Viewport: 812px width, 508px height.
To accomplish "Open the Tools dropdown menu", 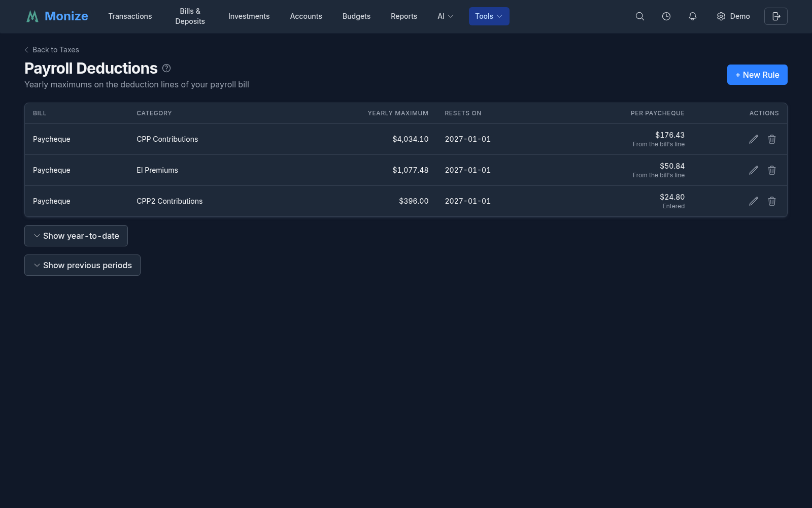I will tap(489, 16).
